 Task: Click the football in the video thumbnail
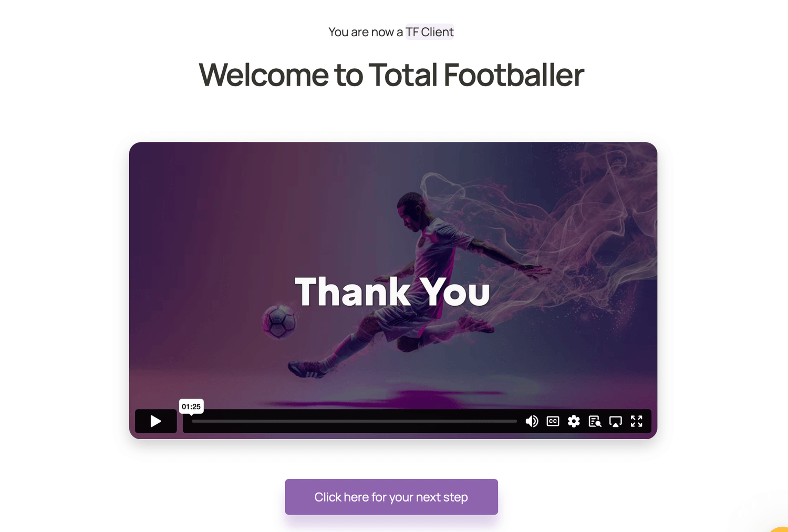(x=279, y=321)
